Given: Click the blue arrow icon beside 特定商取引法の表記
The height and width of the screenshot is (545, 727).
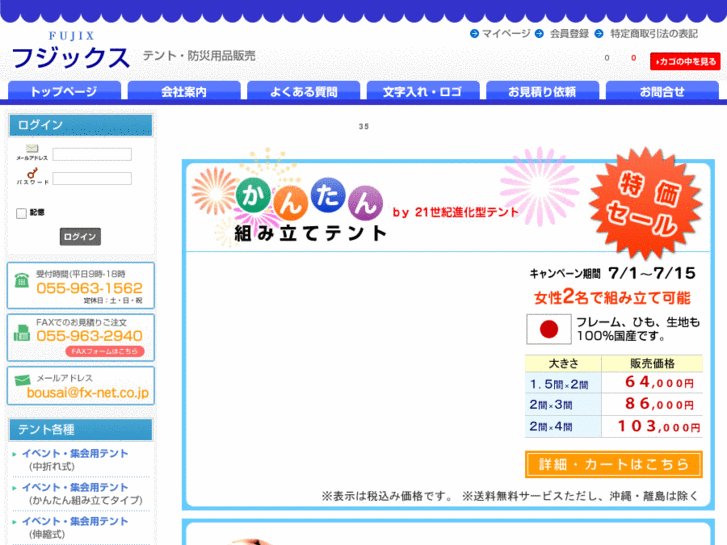Looking at the screenshot, I should coord(599,34).
